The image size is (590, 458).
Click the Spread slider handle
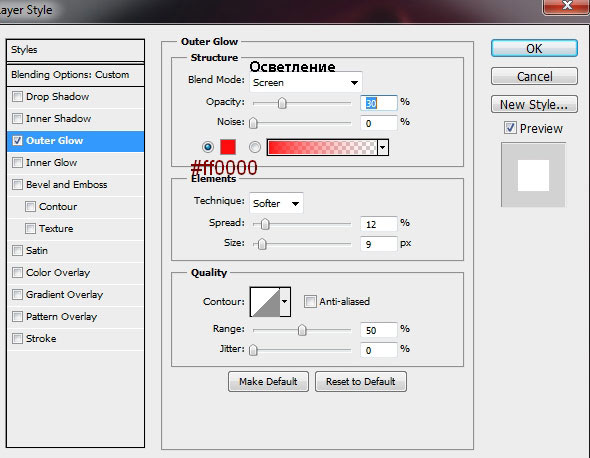(x=265, y=224)
